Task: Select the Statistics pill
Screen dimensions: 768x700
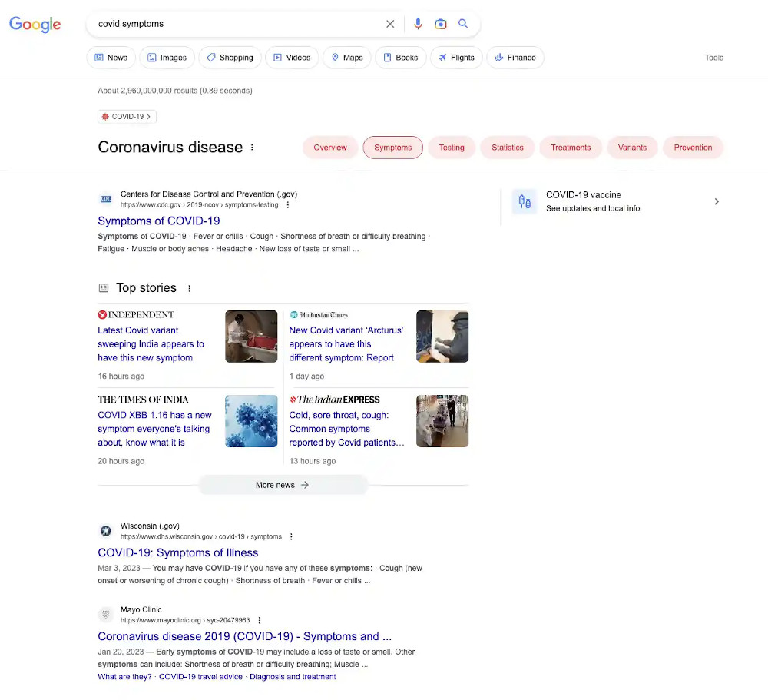Action: [508, 148]
